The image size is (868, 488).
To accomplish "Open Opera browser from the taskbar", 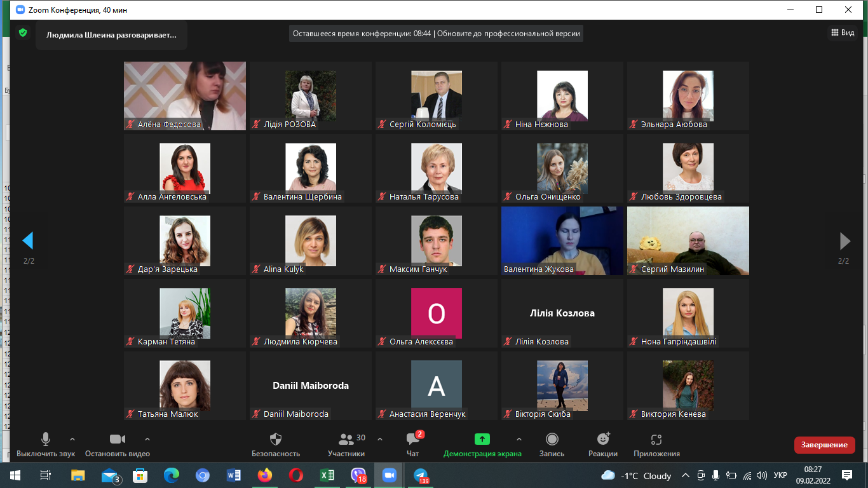I will 296,475.
